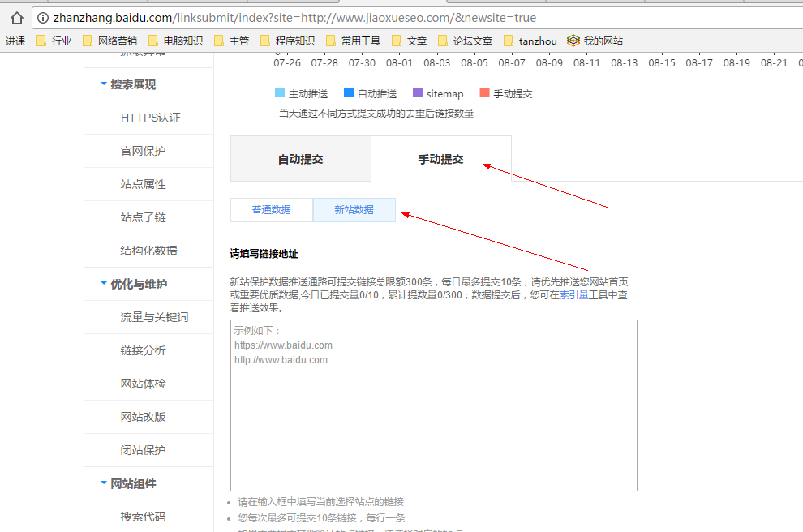Open the 文章 bookmark folder
This screenshot has width=803, height=532.
tap(409, 41)
